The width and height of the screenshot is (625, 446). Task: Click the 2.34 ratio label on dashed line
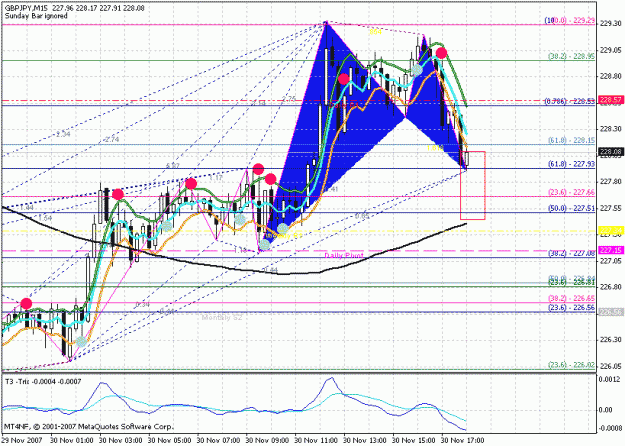click(x=63, y=134)
